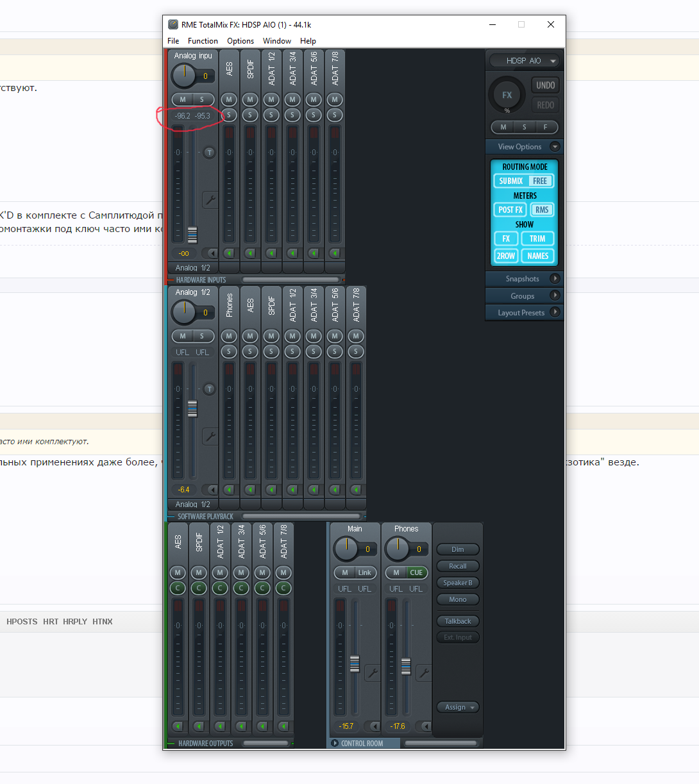Click the Main output pan knob
The width and height of the screenshot is (699, 784).
point(346,549)
